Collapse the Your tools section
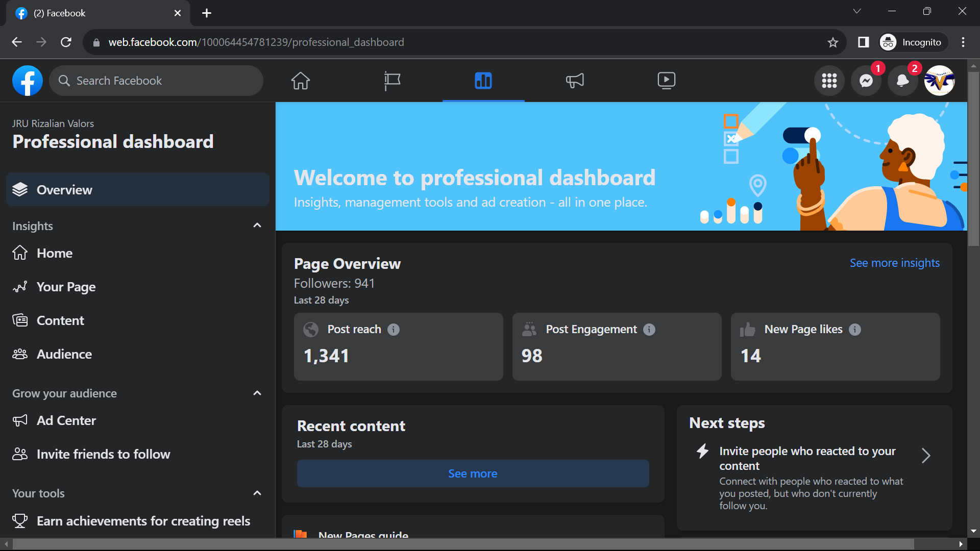The width and height of the screenshot is (980, 551). pyautogui.click(x=257, y=493)
